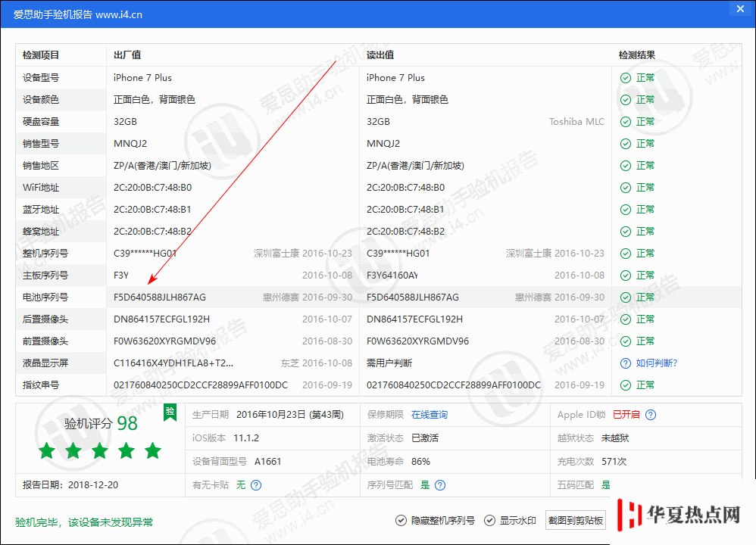Screen dimensions: 756x545
Task: Click 验机完毕,该设备未发现异常 status message
Action: pyautogui.click(x=84, y=522)
